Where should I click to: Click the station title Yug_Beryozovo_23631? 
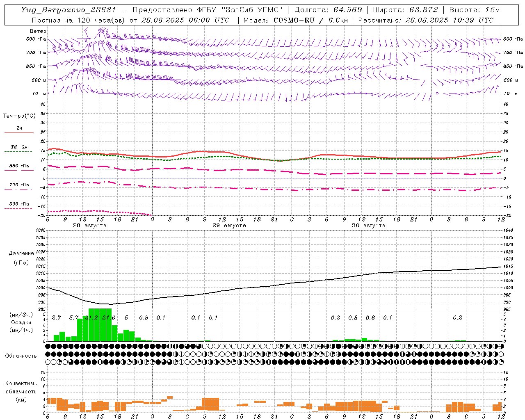tap(68, 10)
